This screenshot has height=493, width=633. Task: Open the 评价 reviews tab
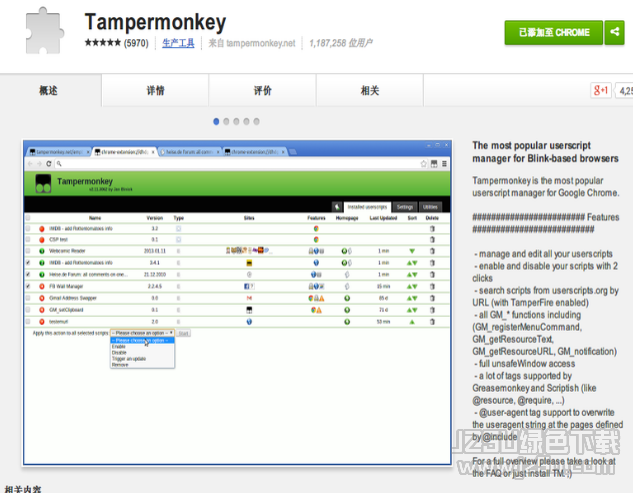[x=262, y=90]
